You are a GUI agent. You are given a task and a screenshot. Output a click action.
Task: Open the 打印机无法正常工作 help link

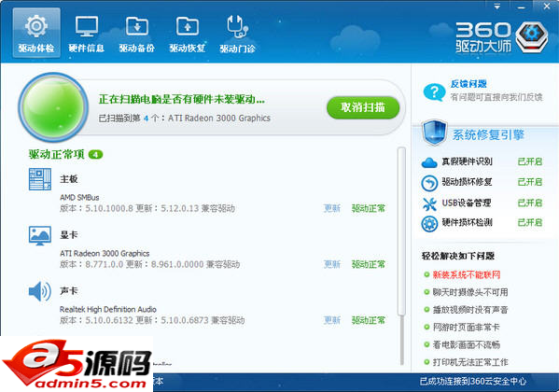click(470, 362)
